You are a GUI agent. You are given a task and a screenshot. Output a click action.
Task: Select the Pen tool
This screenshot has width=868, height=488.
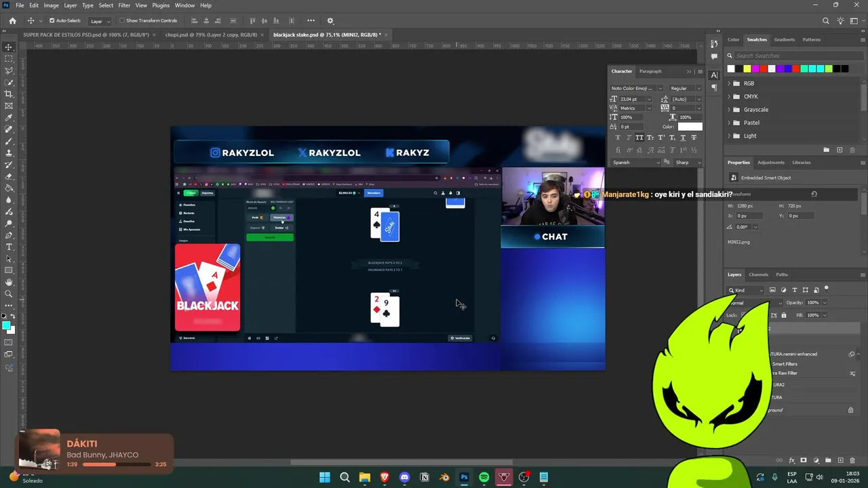(9, 235)
